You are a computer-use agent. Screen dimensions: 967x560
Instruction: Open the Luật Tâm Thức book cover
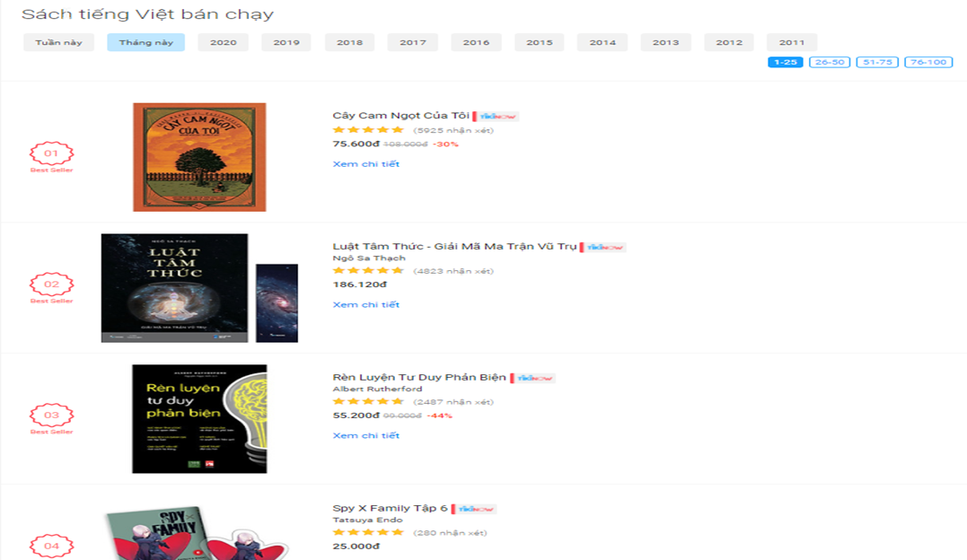pyautogui.click(x=174, y=288)
